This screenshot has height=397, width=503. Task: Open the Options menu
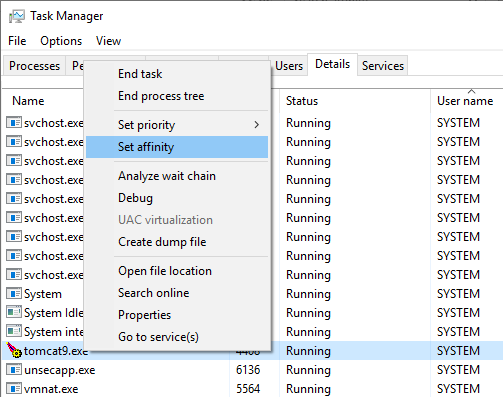[x=61, y=41]
